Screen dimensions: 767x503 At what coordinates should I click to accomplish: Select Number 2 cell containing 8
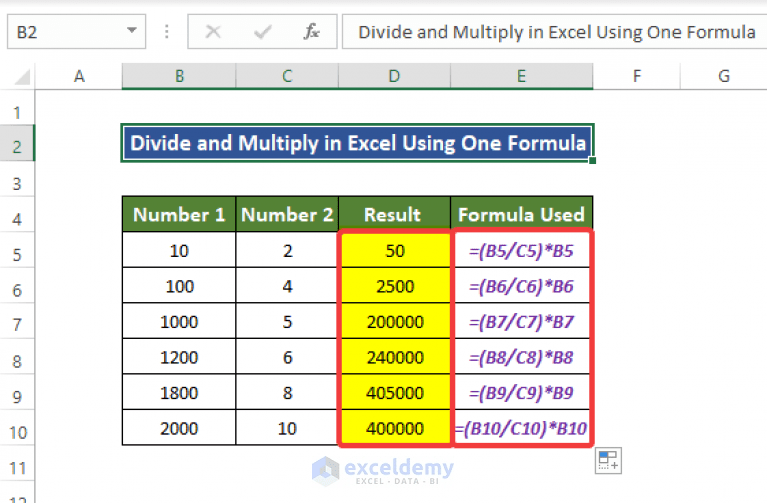tap(287, 392)
